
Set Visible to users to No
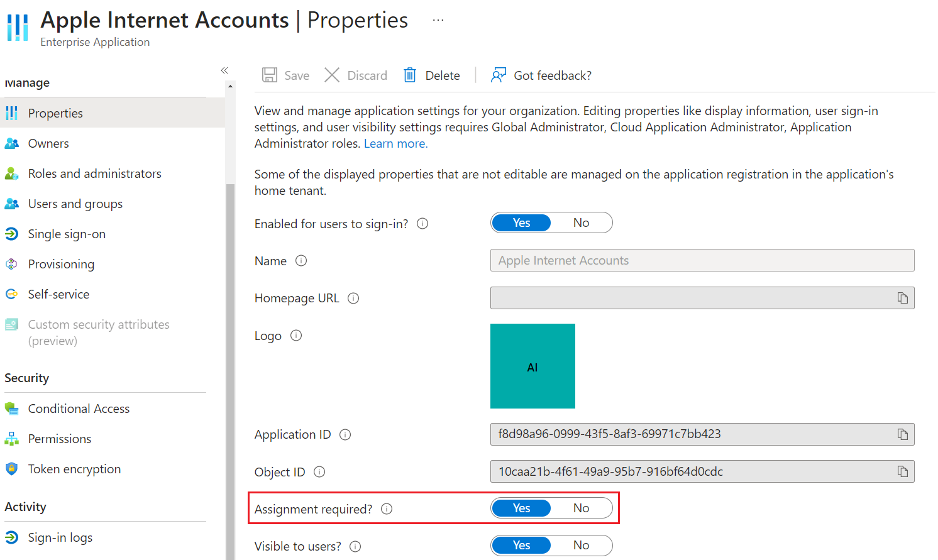point(581,546)
